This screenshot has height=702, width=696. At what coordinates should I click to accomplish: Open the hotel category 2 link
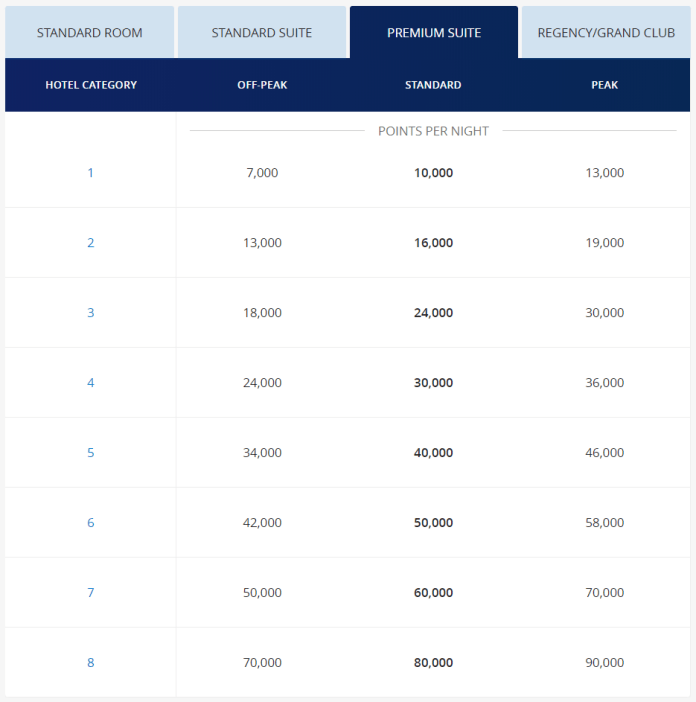click(90, 243)
